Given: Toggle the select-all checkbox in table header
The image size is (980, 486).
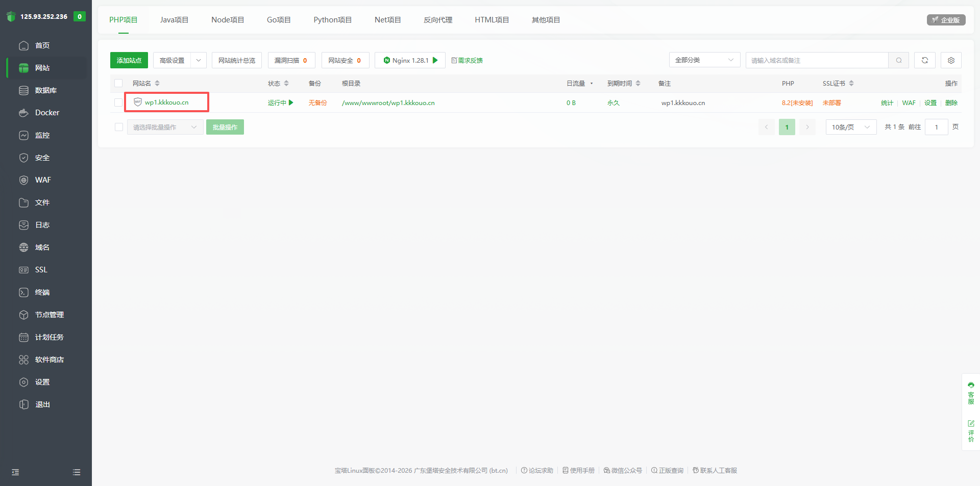Looking at the screenshot, I should point(118,83).
